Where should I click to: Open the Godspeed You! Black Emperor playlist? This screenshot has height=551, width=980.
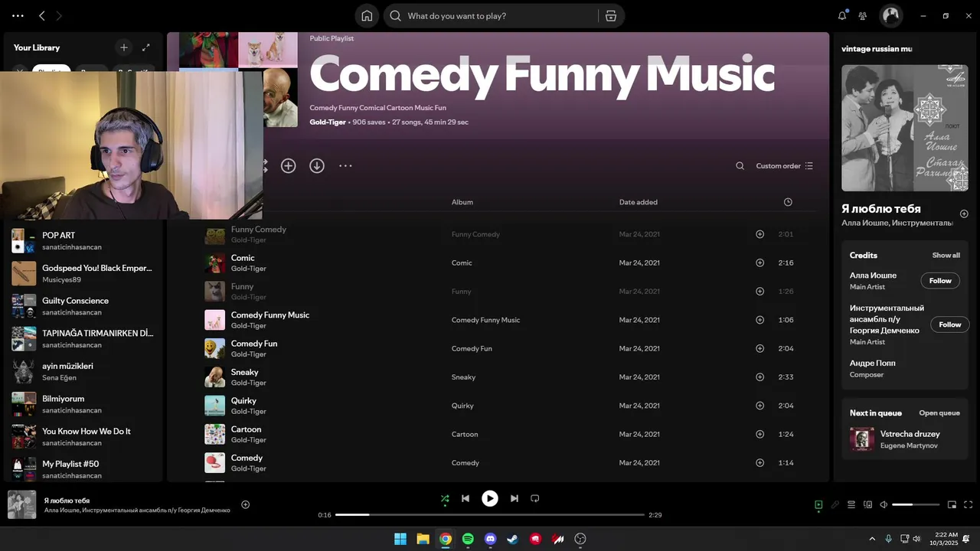[83, 273]
